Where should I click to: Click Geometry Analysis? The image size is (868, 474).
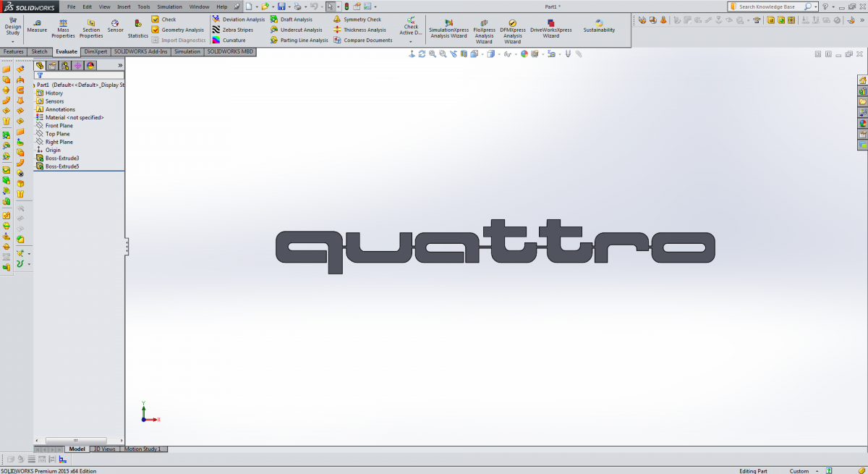[178, 30]
